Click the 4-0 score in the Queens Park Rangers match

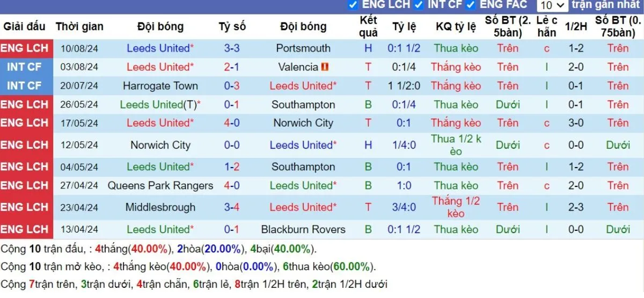point(232,186)
